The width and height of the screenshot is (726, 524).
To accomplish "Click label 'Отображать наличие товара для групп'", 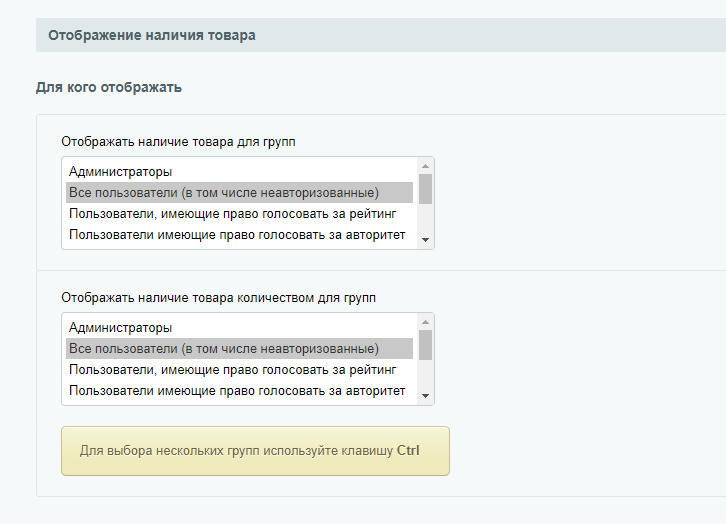I will (178, 142).
